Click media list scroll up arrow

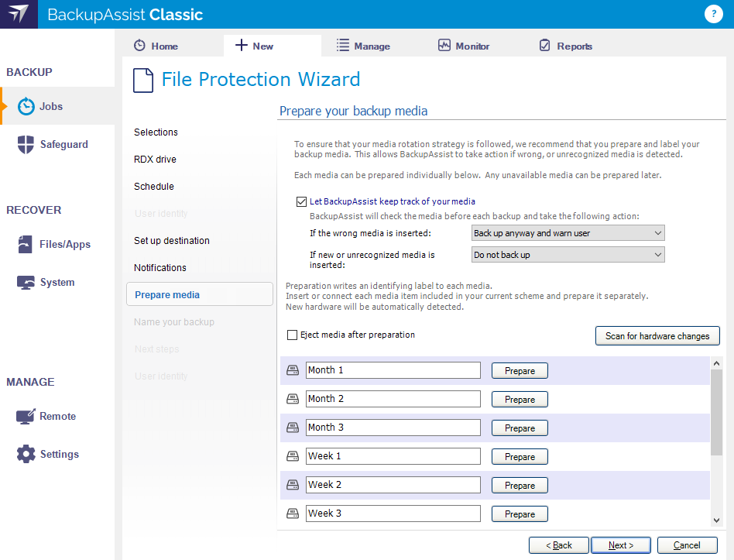[x=716, y=363]
